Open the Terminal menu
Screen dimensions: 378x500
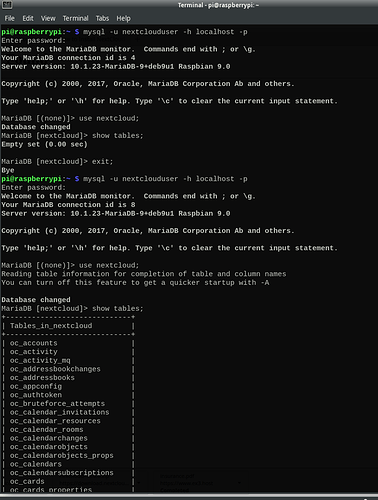pos(75,18)
